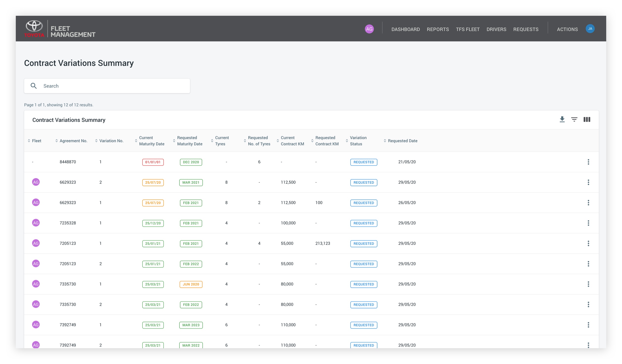Open the Requests section
622x364 pixels.
point(526,29)
